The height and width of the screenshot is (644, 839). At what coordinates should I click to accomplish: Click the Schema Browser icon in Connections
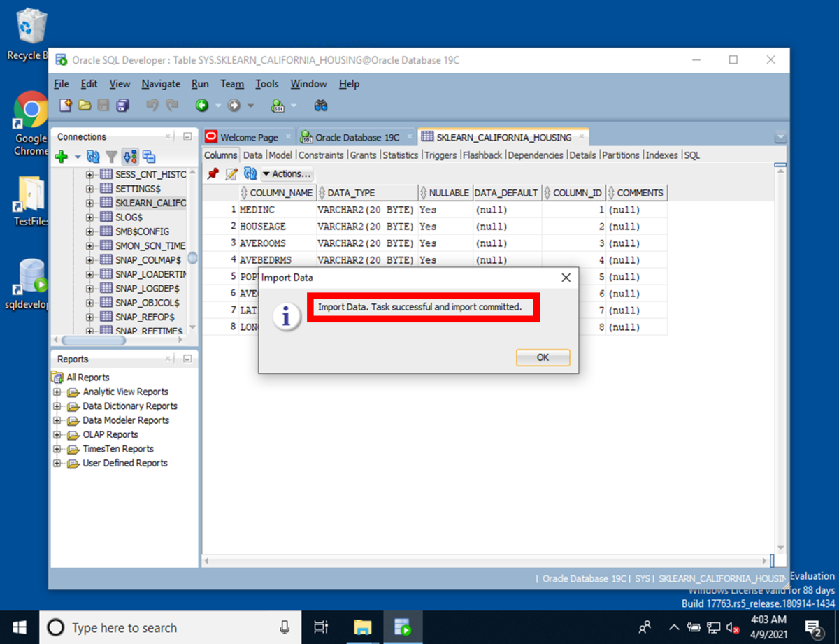(149, 157)
